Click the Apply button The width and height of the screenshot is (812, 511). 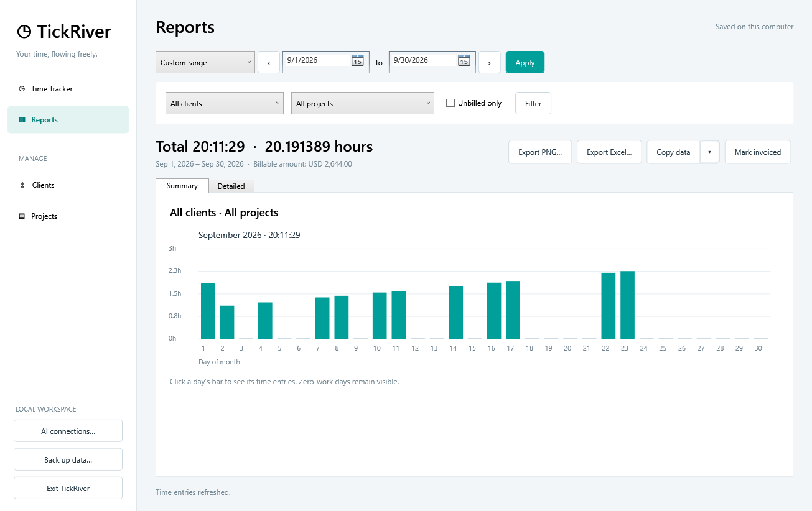pos(525,62)
